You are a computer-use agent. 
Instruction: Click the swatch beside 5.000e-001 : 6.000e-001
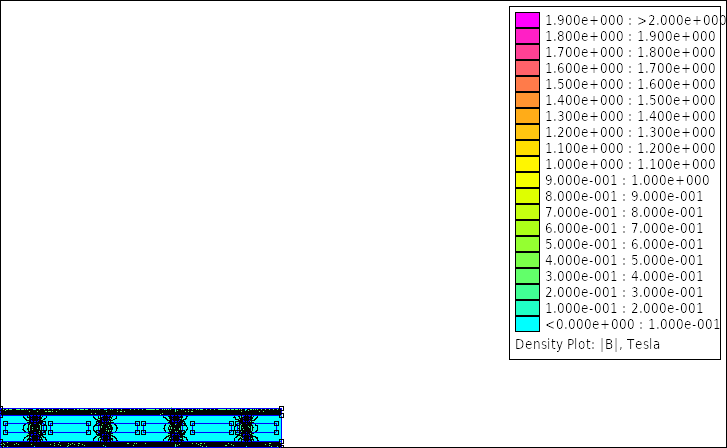pyautogui.click(x=528, y=244)
